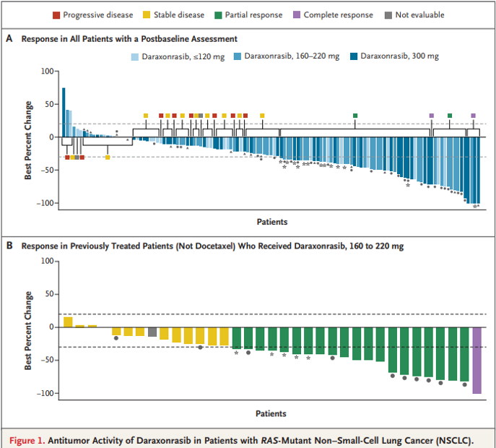Viewport: 496px width, 448px height.
Task: Click the −50 tick label in panel B
Action: [48, 360]
